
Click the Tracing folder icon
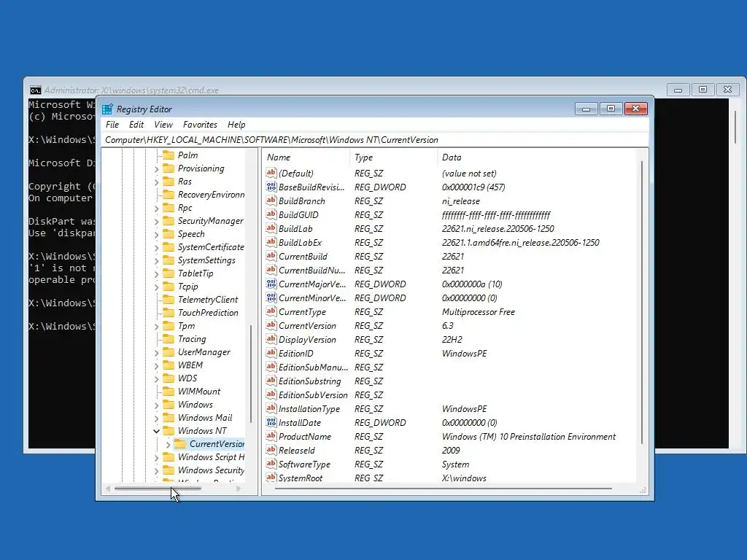pos(169,338)
